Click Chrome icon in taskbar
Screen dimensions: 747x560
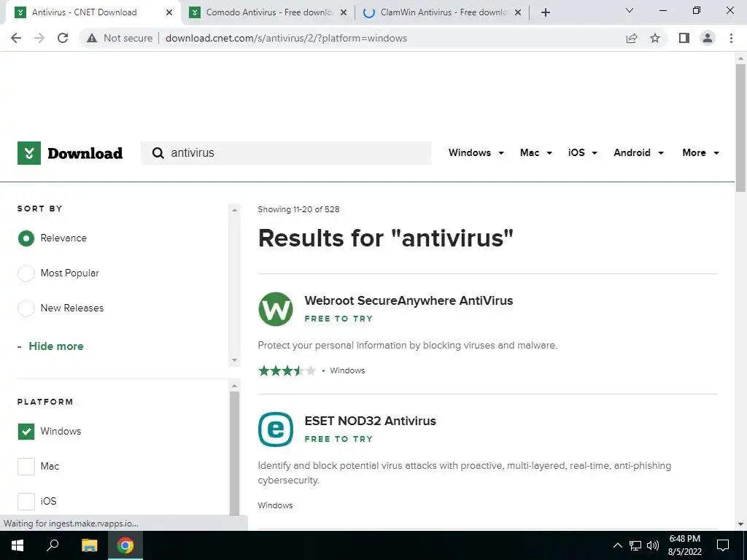(x=125, y=545)
